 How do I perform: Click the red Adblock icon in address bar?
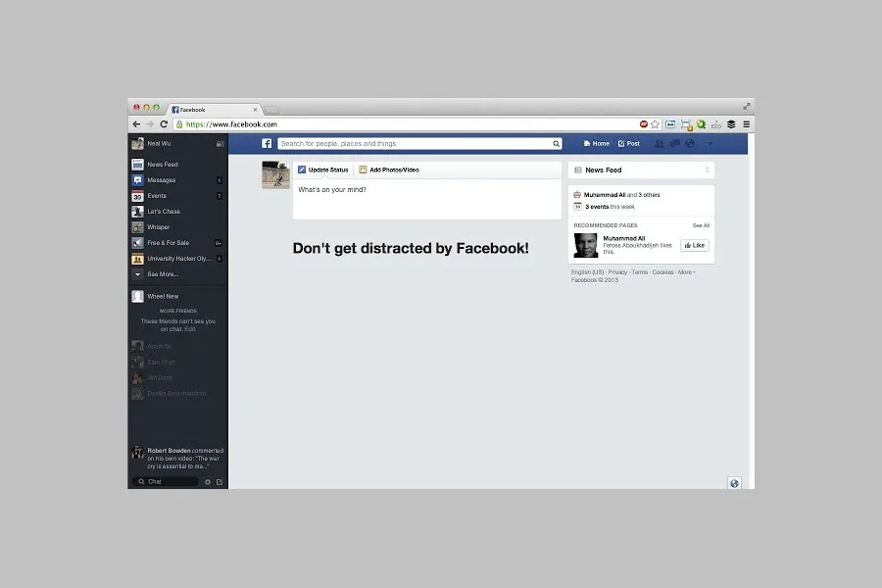pos(644,124)
